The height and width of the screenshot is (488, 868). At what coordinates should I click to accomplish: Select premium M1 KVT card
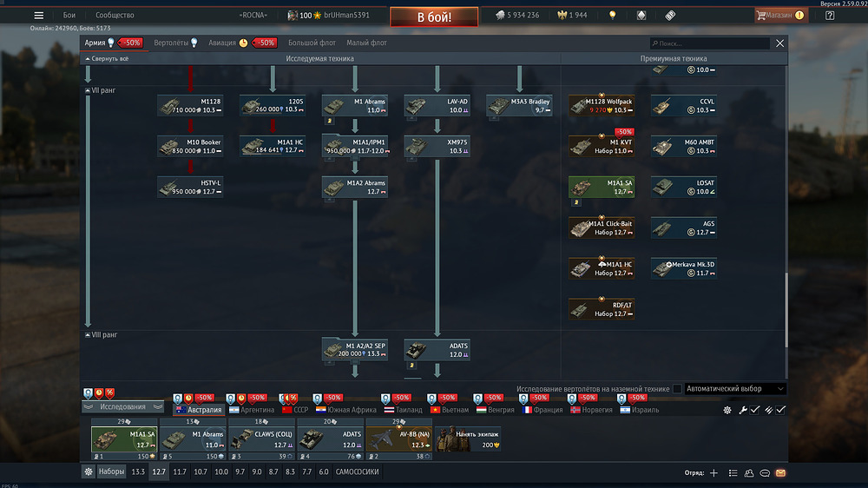[x=602, y=146]
